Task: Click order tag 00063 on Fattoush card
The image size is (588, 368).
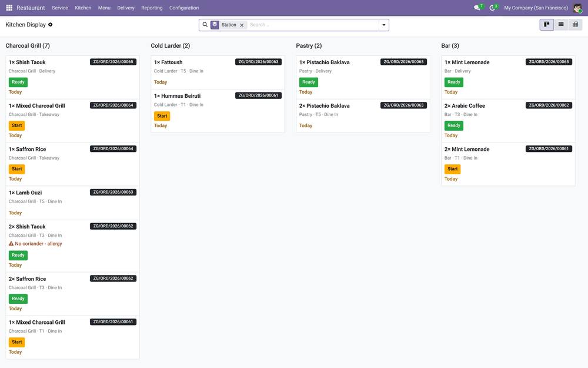Action: [x=258, y=62]
